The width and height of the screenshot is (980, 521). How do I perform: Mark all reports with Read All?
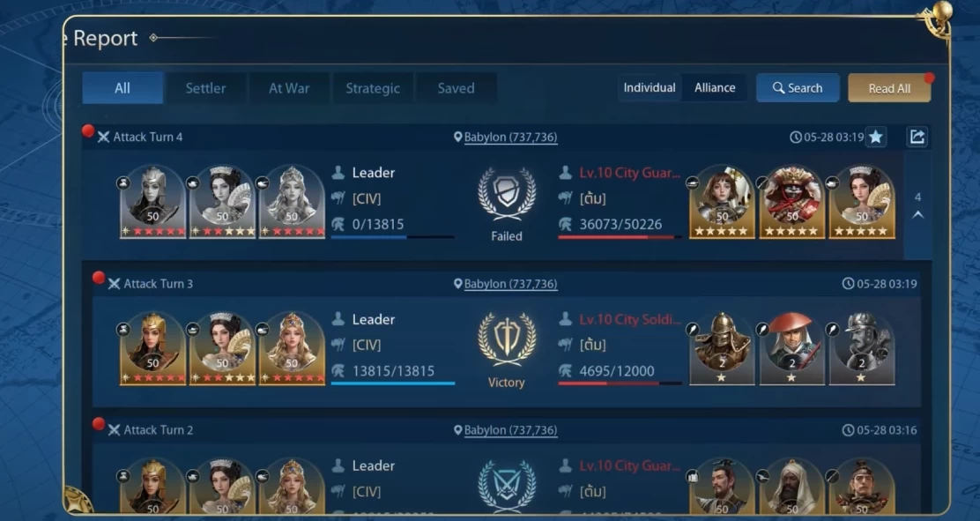click(x=889, y=89)
